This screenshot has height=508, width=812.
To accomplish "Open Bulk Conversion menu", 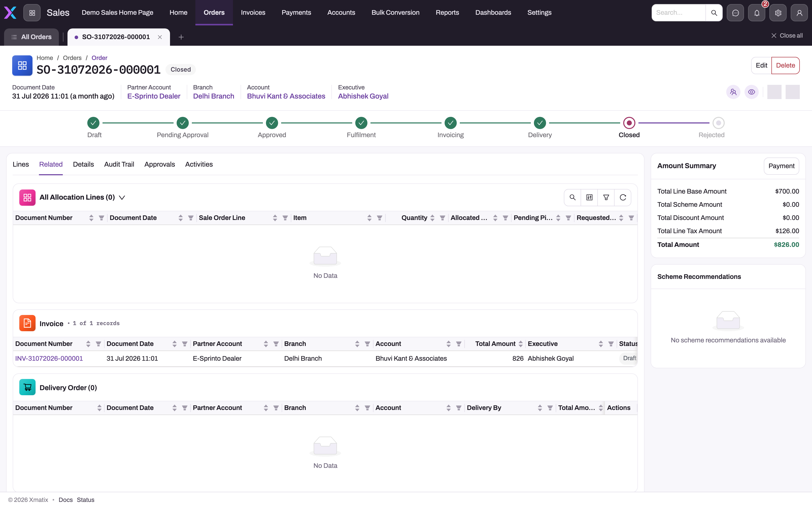I will (x=395, y=13).
